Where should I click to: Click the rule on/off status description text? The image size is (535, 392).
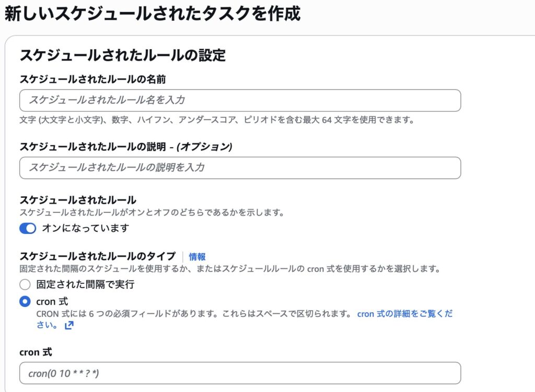point(152,212)
